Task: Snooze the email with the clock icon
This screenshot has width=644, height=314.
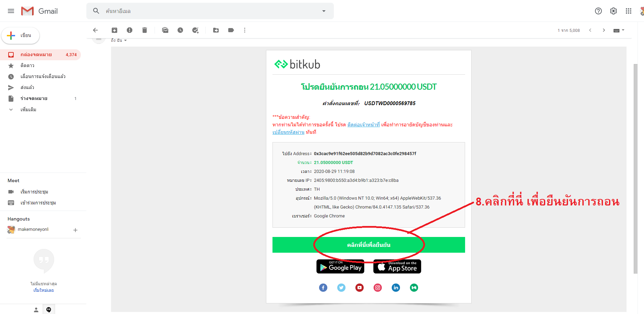Action: coord(180,30)
